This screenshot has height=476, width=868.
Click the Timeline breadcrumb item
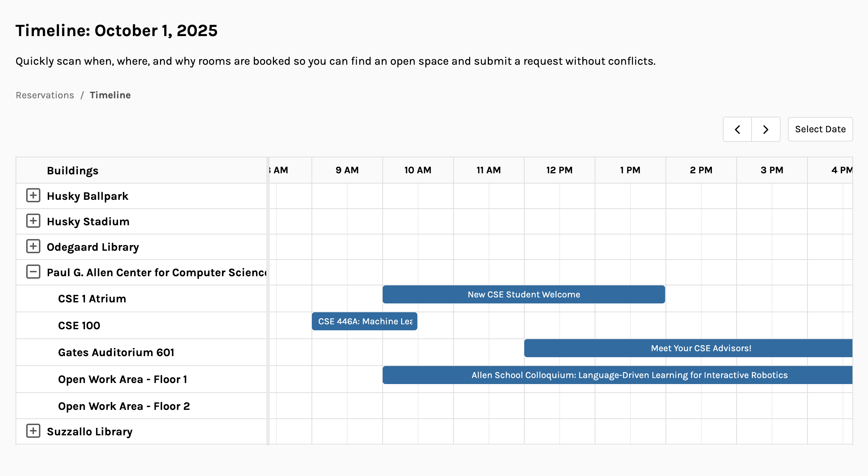coord(110,95)
